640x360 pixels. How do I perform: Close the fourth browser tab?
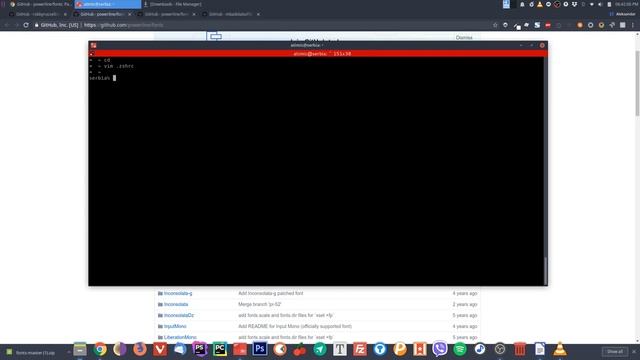point(258,14)
